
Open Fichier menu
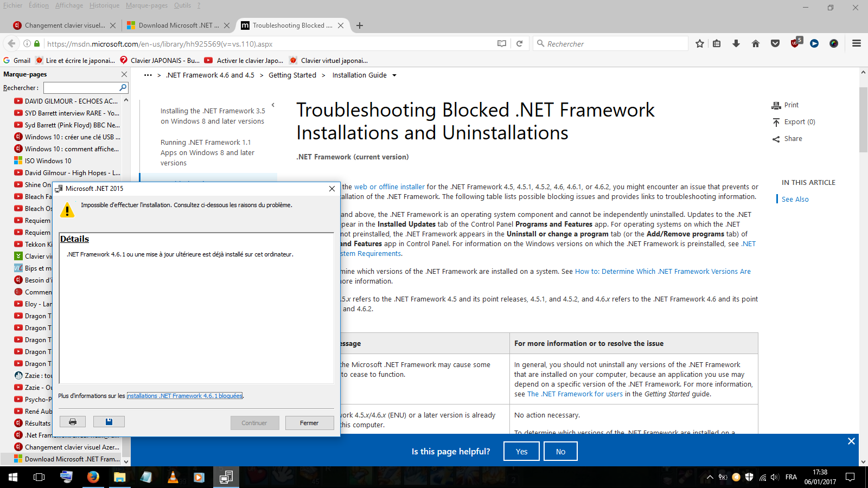tap(13, 5)
